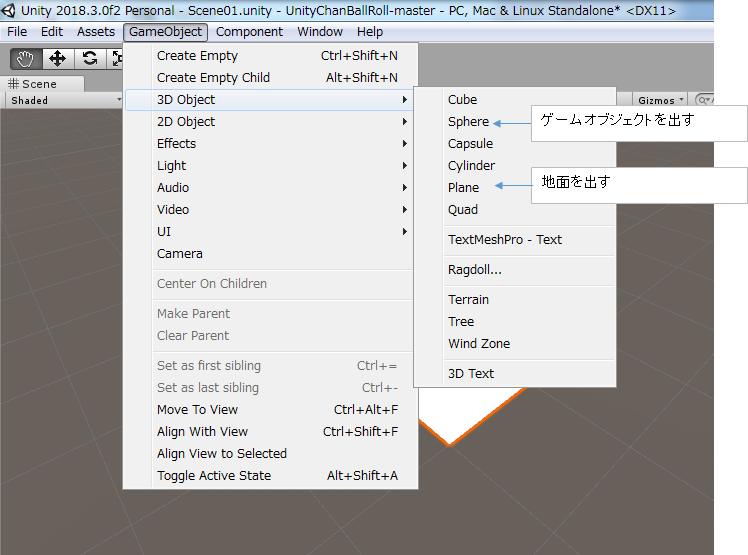Expand the 3D Object submenu

pyautogui.click(x=271, y=100)
